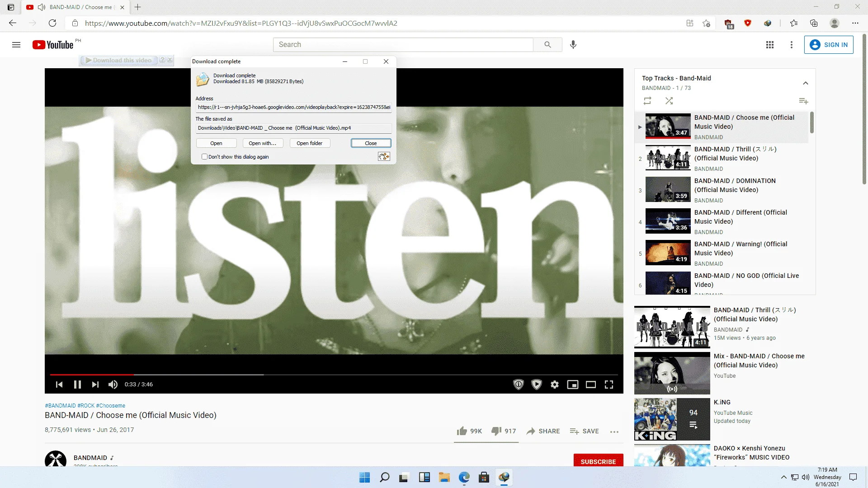Open Windows taskbar search
868x488 pixels.
click(x=385, y=477)
